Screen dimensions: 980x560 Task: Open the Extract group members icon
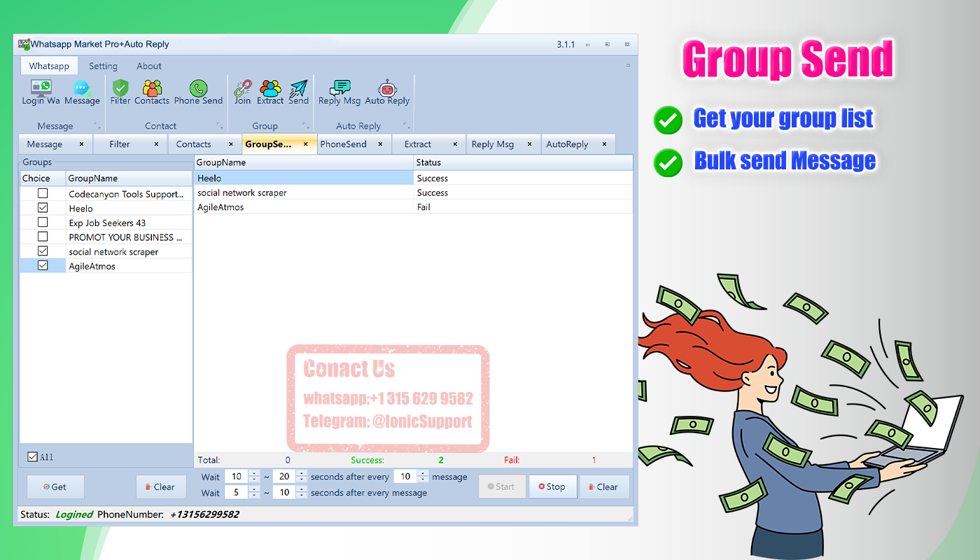tap(270, 92)
